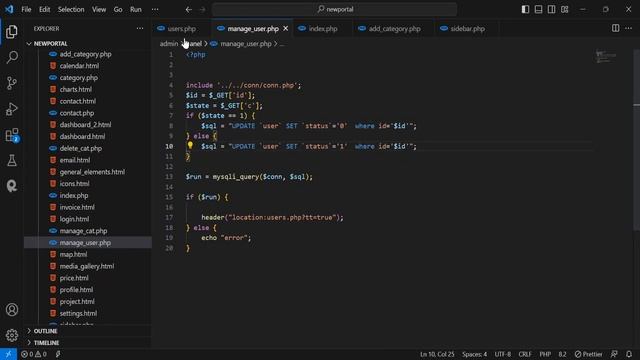Viewport: 640px width, 360px height.
Task: Click the feedback icon beside Prettier
Action: point(614,354)
